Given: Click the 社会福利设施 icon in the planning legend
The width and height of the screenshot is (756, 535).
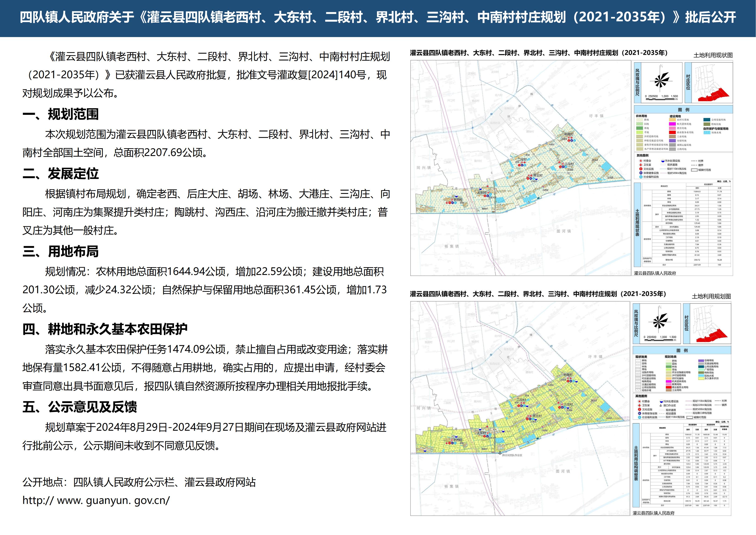Looking at the screenshot, I should click(639, 417).
